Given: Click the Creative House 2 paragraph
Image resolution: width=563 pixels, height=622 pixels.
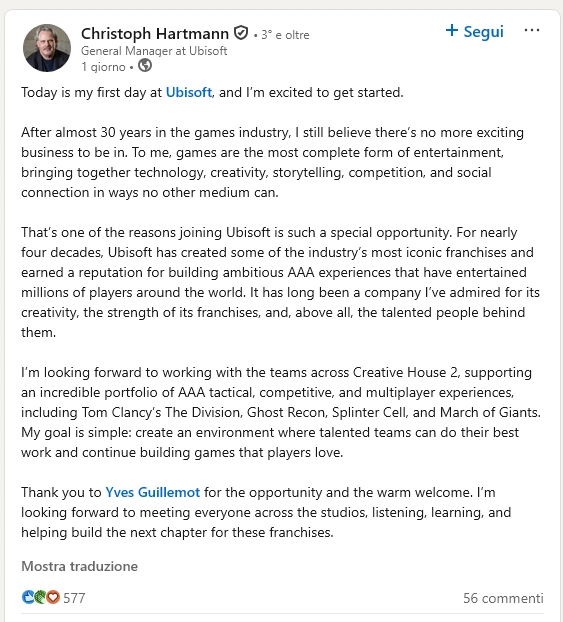Looking at the screenshot, I should coord(281,412).
